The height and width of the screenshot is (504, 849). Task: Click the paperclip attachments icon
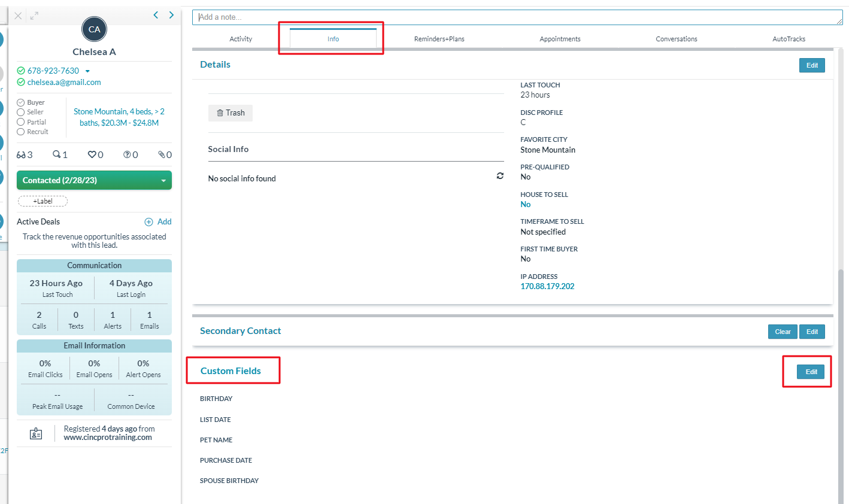click(x=162, y=155)
